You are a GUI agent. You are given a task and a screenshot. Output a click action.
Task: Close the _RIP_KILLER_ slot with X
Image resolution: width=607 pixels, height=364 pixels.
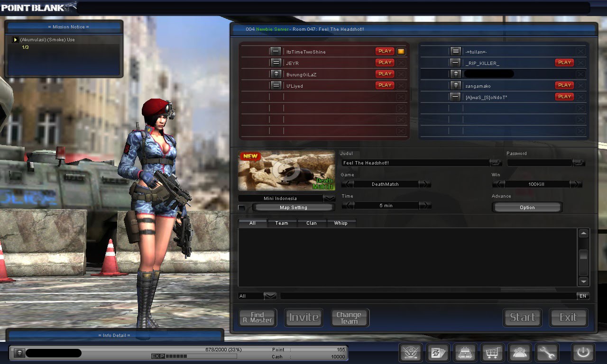pyautogui.click(x=580, y=63)
